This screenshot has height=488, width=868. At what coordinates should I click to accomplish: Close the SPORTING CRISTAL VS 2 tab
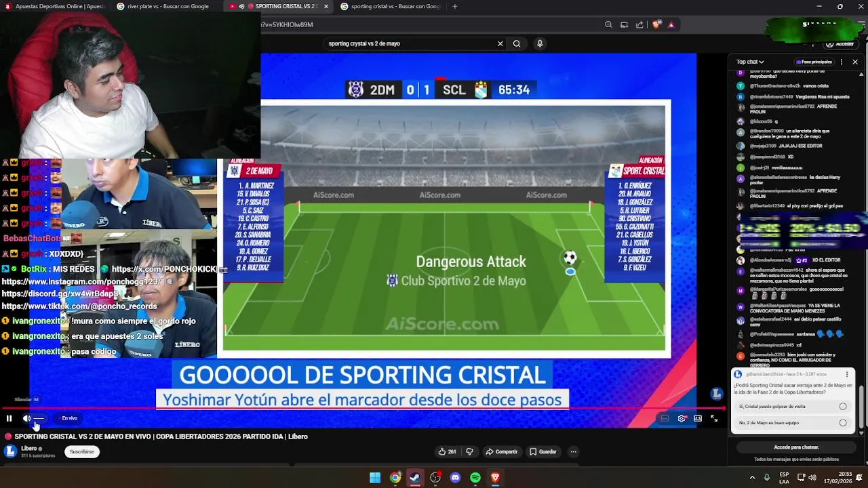point(326,6)
